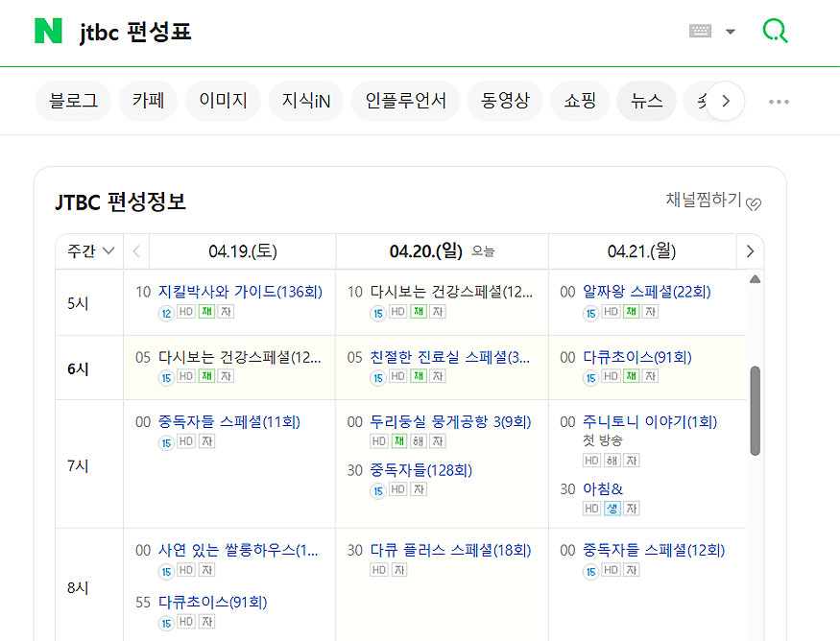Open 사연 있는 쌀롱하우스 program link
This screenshot has width=840, height=641.
click(x=237, y=551)
